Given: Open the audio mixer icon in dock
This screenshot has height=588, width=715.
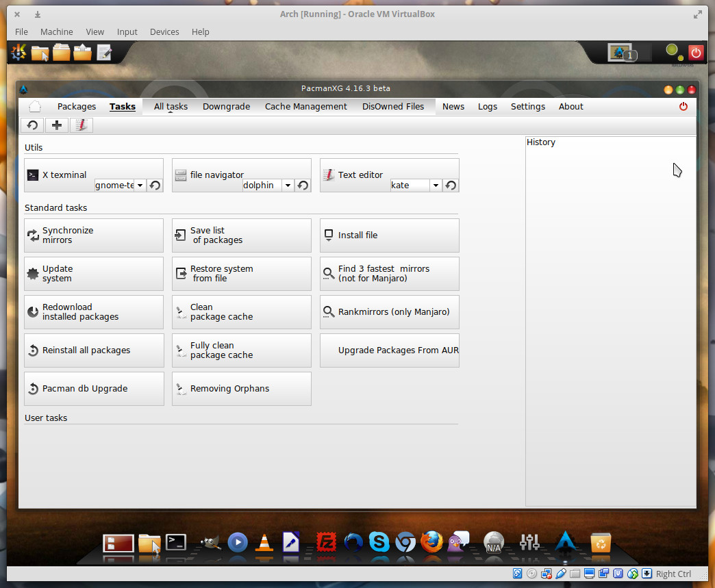Looking at the screenshot, I should 529,542.
